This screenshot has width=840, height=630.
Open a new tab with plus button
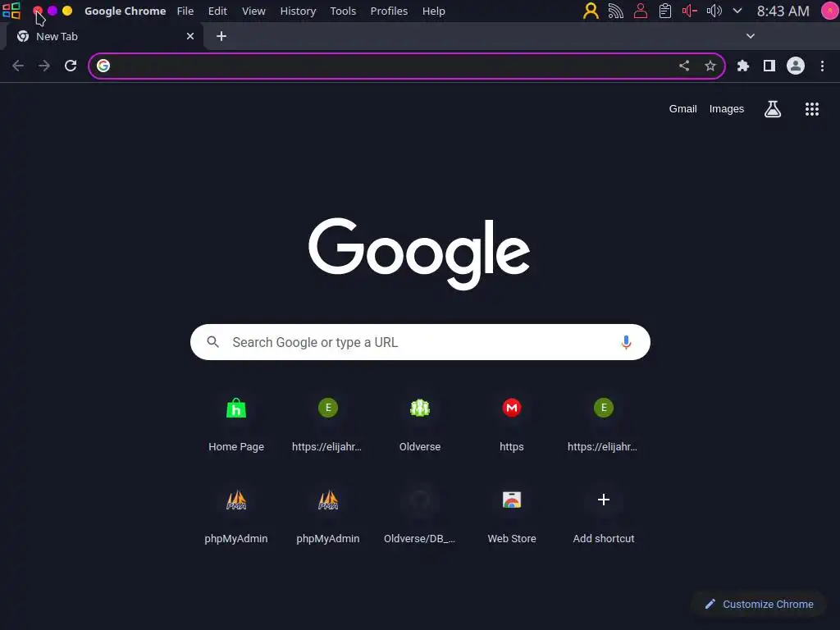[221, 36]
